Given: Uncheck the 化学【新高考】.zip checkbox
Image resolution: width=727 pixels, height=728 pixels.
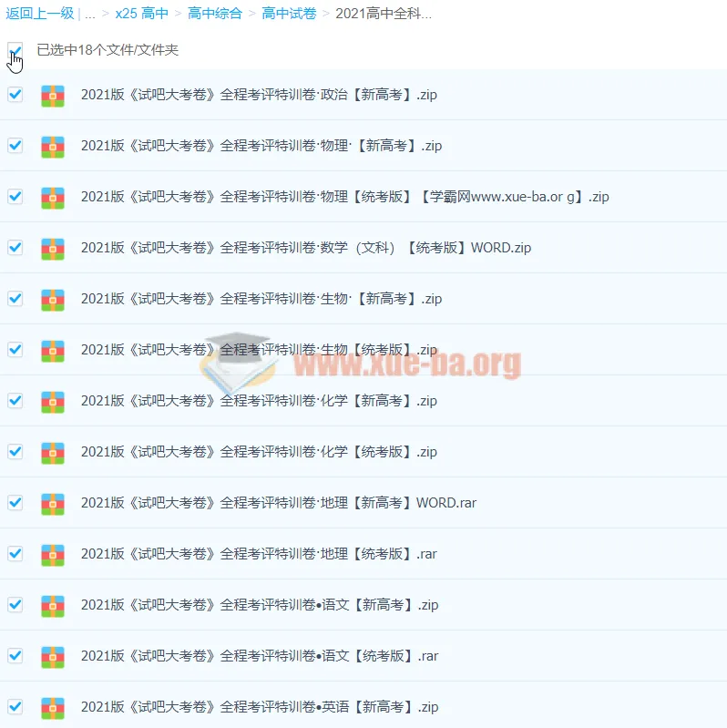Looking at the screenshot, I should [x=15, y=401].
